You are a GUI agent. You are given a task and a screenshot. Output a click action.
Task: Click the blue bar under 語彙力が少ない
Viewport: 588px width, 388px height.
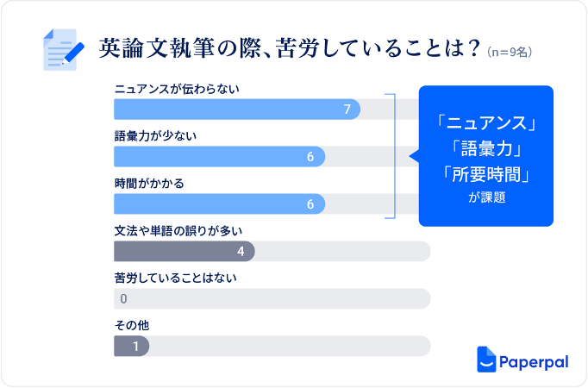click(219, 157)
